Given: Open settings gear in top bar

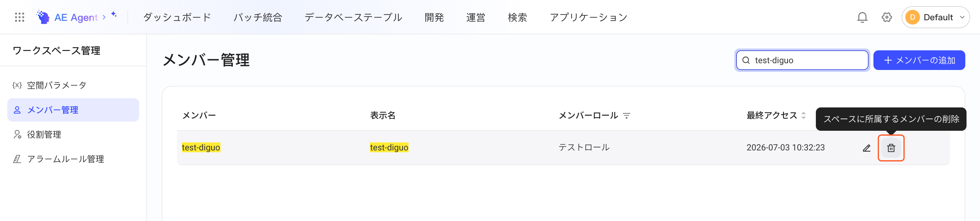Looking at the screenshot, I should (887, 17).
